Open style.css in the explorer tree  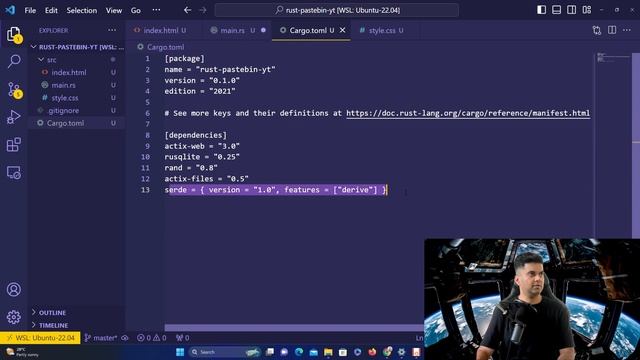click(77, 98)
